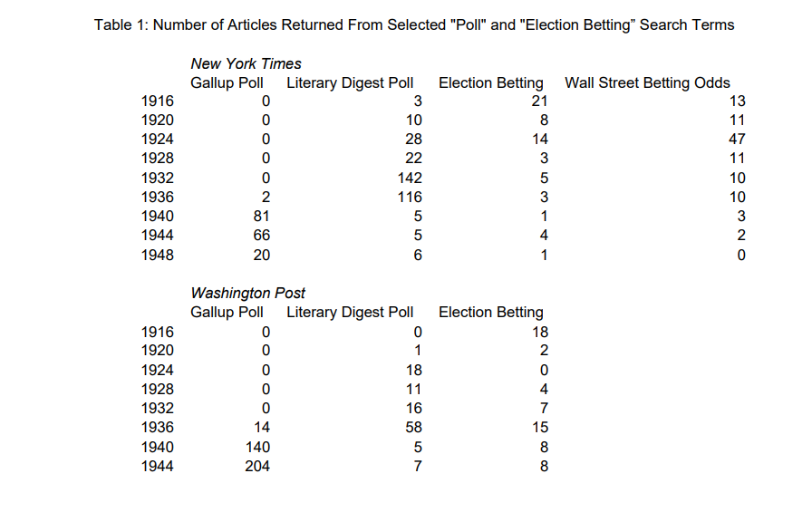
Task: Click Election Betting header under New York Times
Action: pyautogui.click(x=490, y=83)
